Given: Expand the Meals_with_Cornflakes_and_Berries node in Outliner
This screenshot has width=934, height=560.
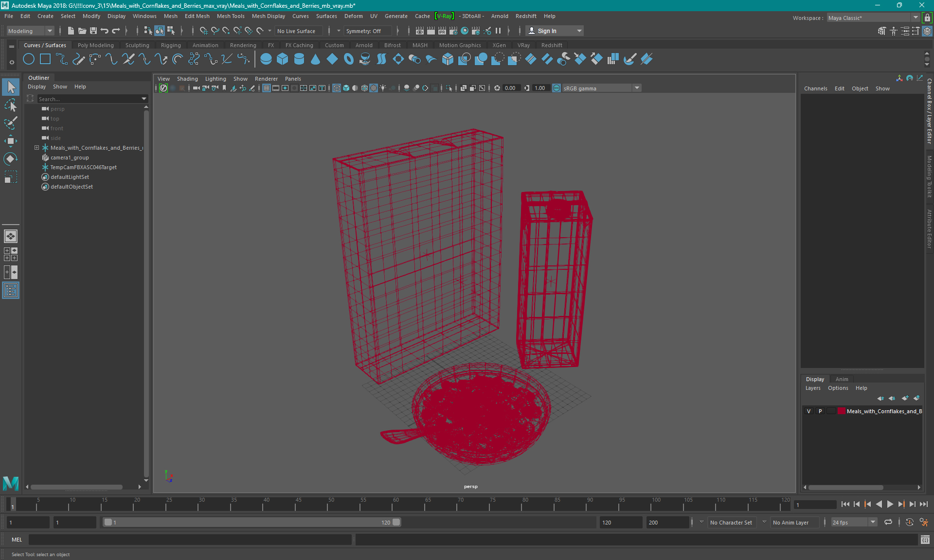Looking at the screenshot, I should point(36,148).
